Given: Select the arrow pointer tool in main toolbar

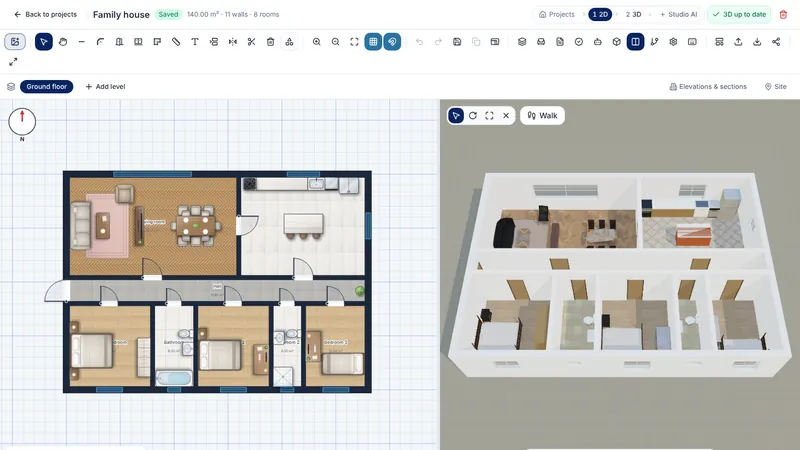Looking at the screenshot, I should click(x=44, y=42).
